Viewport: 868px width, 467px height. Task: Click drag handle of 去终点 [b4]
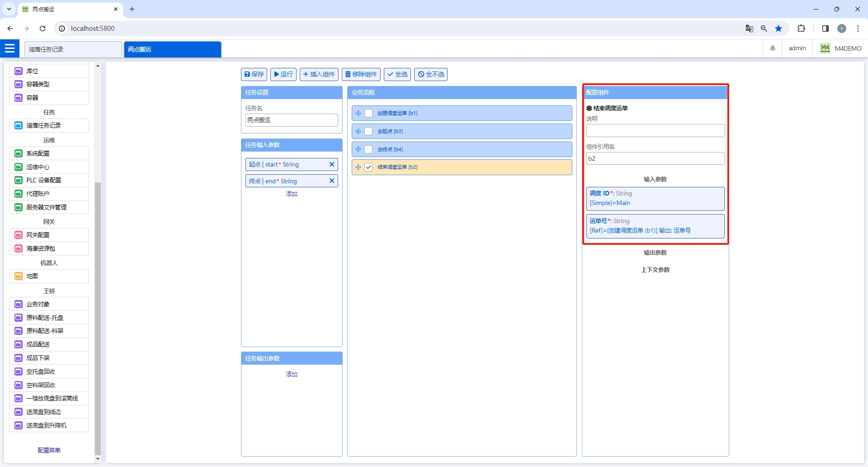358,149
